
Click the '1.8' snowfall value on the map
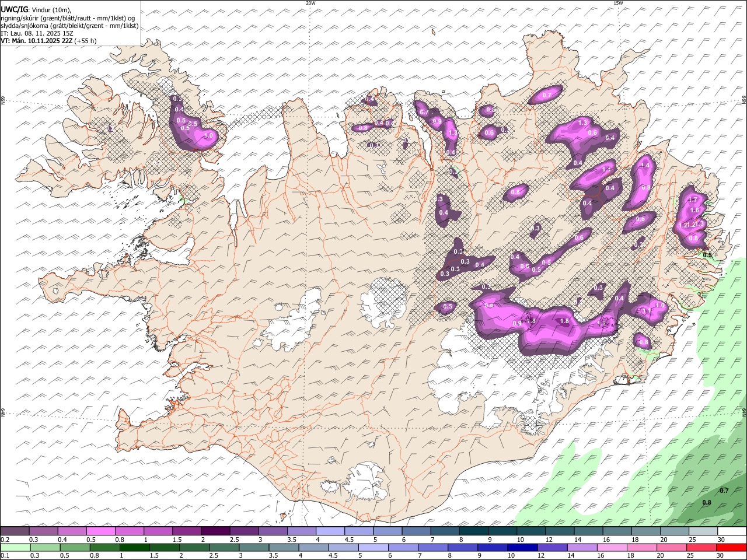564,321
